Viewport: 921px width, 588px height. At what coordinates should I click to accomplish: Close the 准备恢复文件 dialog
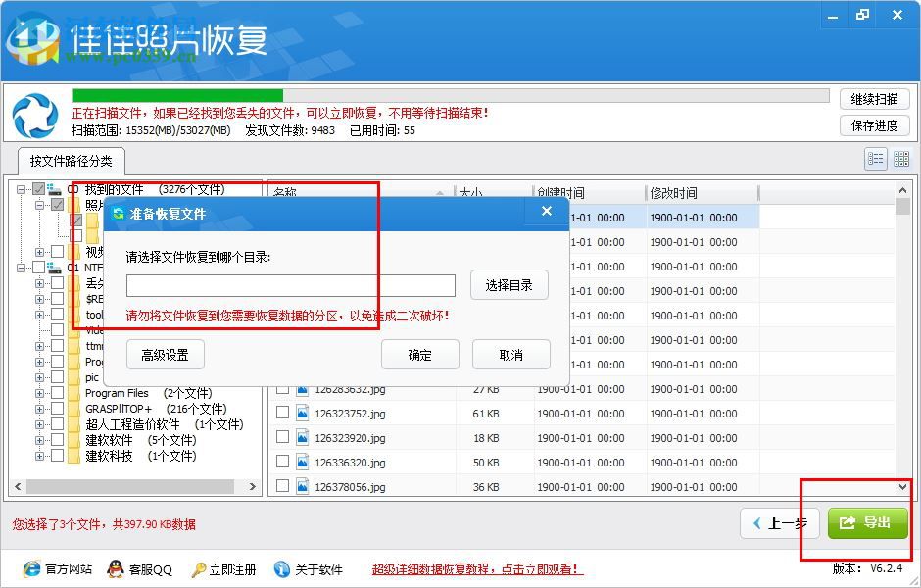(x=546, y=211)
